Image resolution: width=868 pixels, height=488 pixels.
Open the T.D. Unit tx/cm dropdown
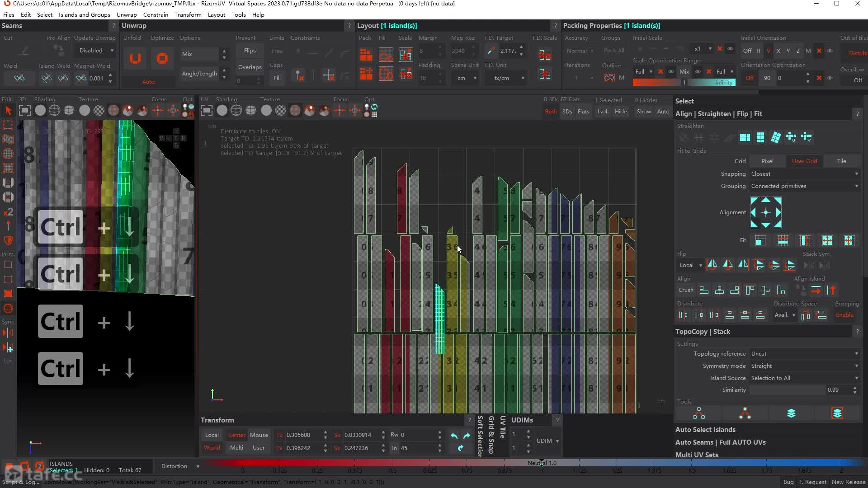506,78
